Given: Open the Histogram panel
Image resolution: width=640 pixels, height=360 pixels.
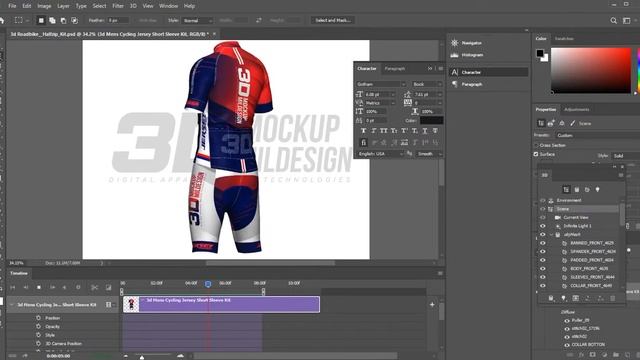Looking at the screenshot, I should [x=472, y=55].
